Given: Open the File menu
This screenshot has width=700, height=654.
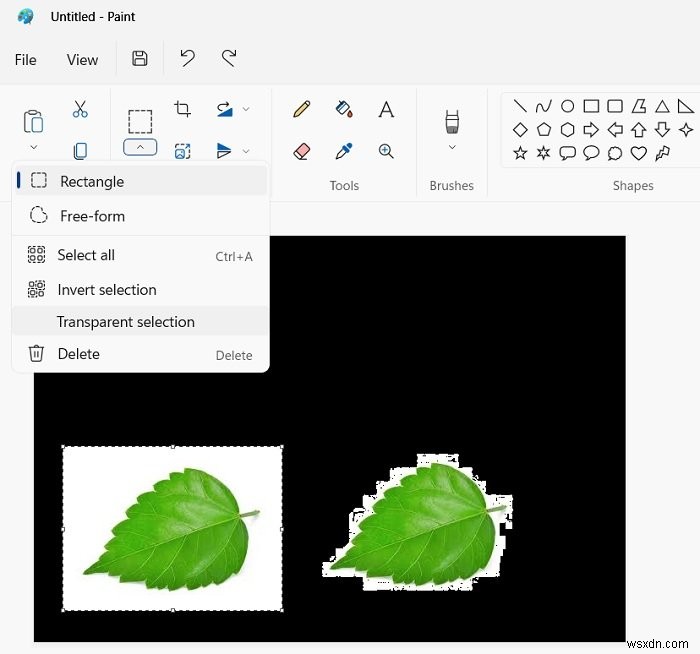Looking at the screenshot, I should pyautogui.click(x=25, y=60).
